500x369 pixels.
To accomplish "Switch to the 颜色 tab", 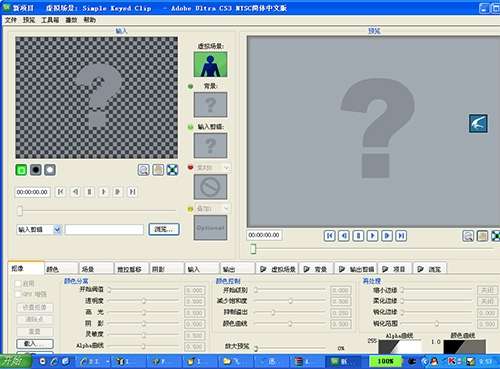I will (x=60, y=269).
